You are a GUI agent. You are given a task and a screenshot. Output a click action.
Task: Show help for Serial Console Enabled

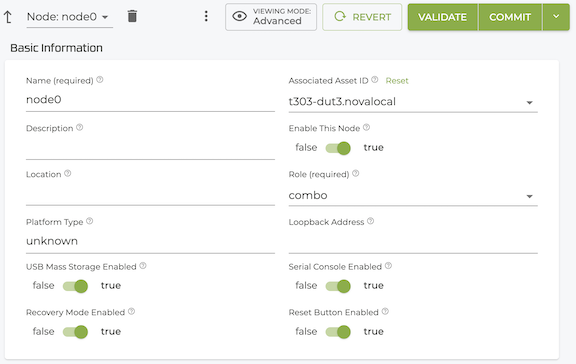[388, 266]
